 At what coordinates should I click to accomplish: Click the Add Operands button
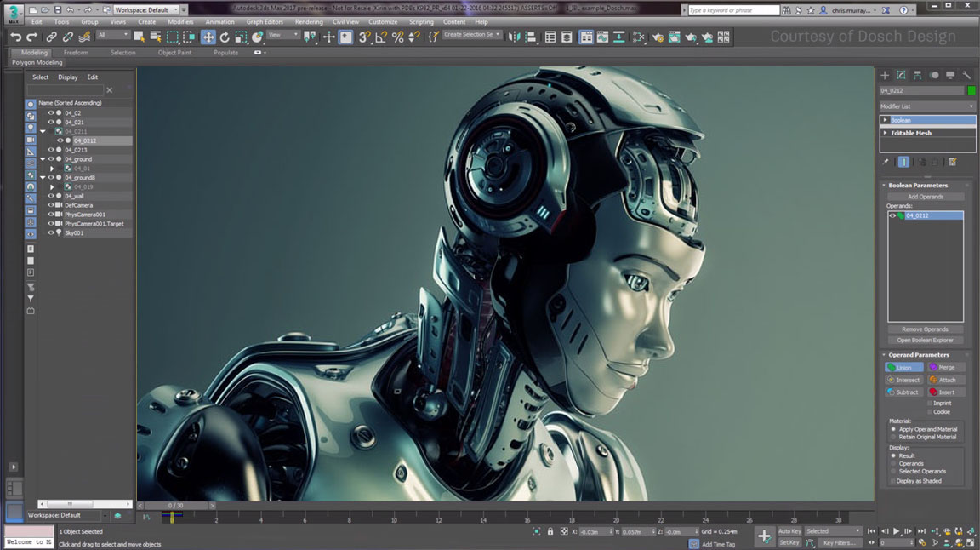pos(926,197)
